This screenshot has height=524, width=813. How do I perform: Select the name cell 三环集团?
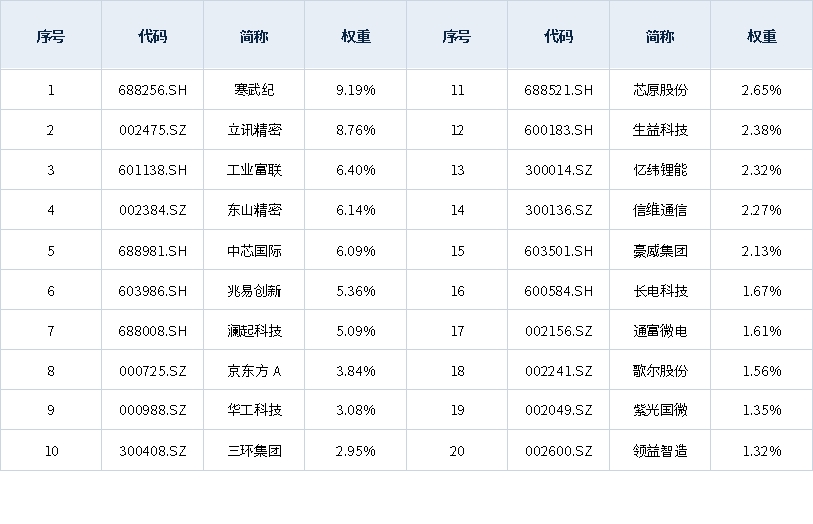[254, 451]
